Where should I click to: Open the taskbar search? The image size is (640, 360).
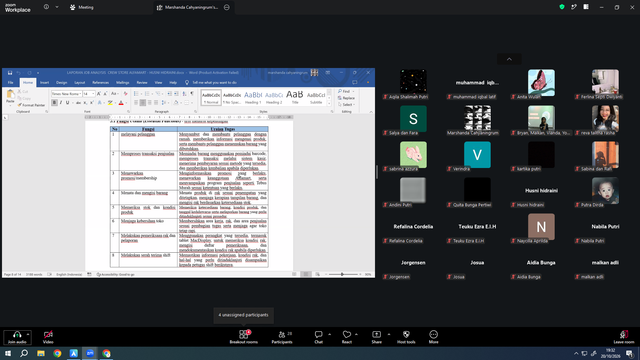(x=24, y=353)
